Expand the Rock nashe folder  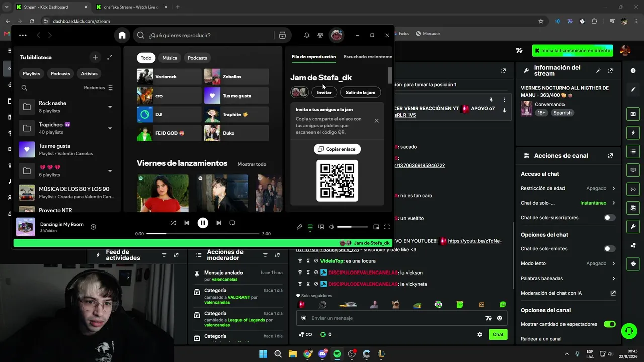(110, 107)
